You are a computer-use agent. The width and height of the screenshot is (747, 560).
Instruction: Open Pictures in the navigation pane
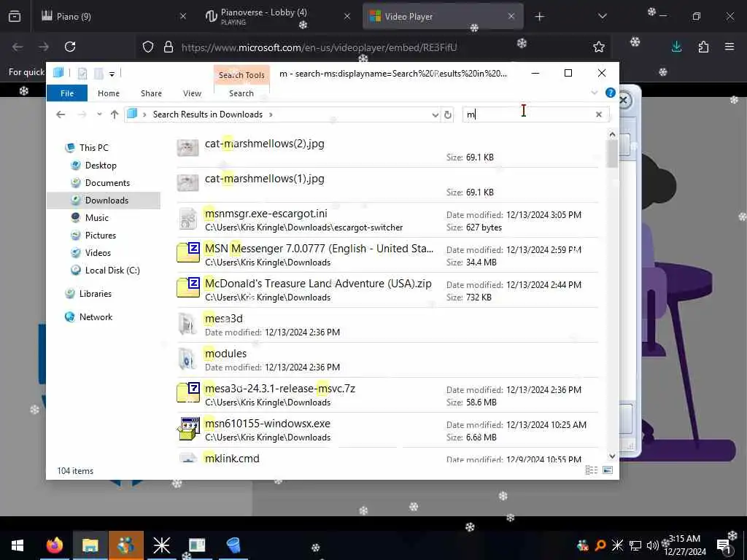(x=100, y=236)
